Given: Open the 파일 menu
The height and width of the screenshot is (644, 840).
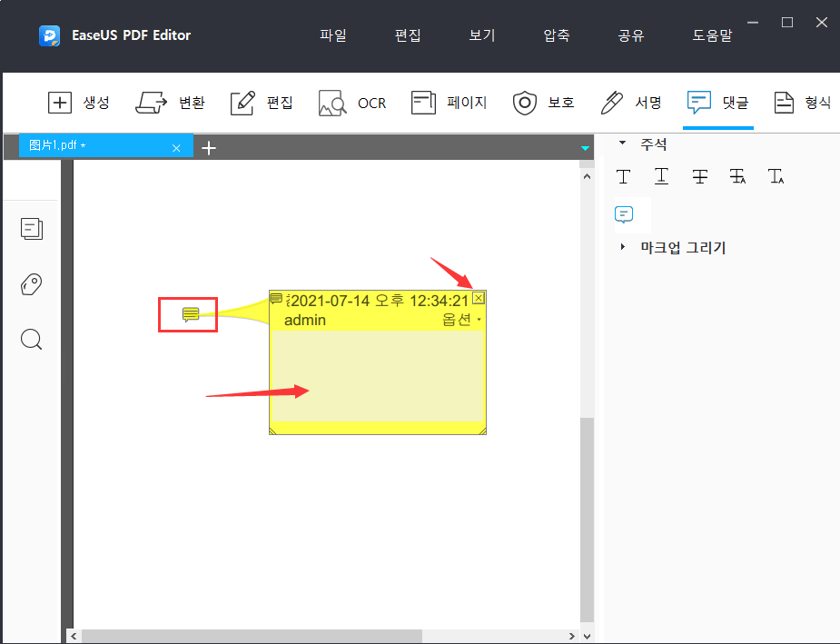Looking at the screenshot, I should click(332, 35).
